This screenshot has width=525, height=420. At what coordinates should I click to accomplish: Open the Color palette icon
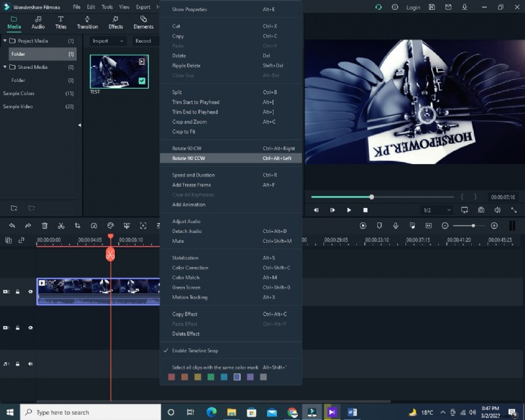[x=110, y=226]
